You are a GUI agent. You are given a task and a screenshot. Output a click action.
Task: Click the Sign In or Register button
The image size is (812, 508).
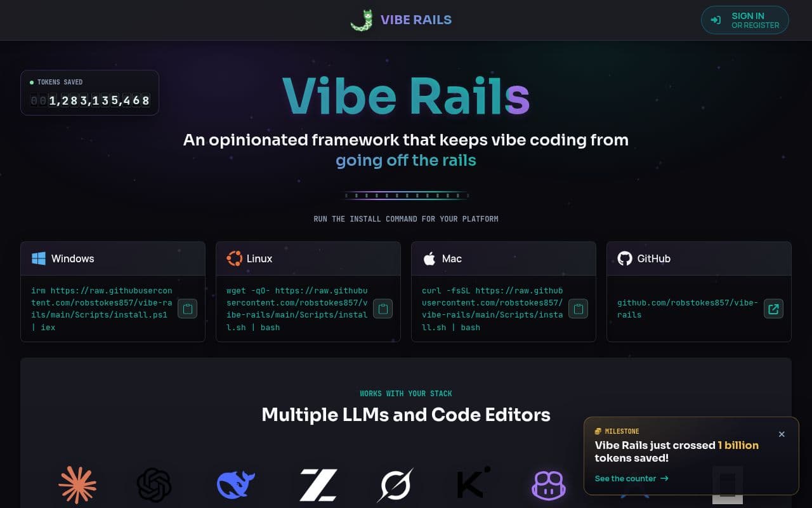point(745,20)
